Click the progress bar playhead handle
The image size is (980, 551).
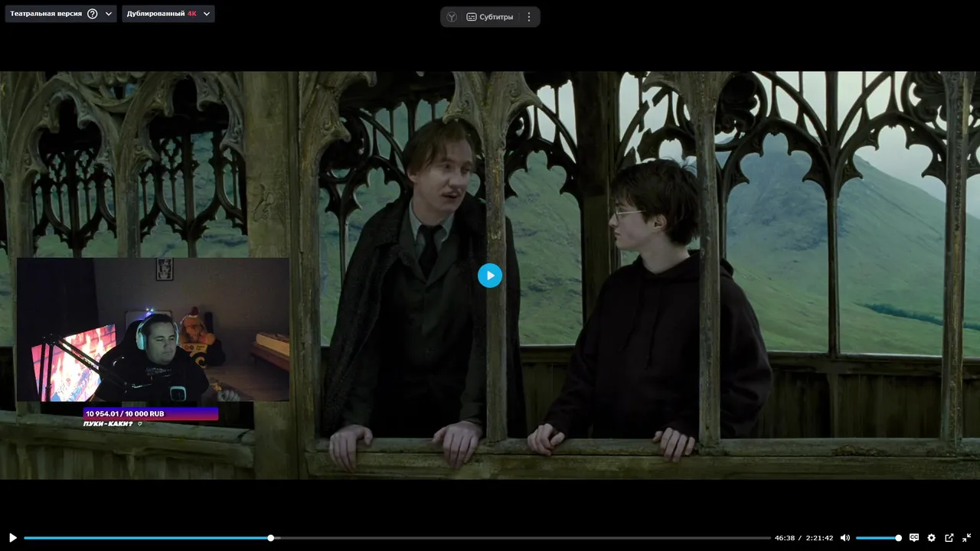(x=270, y=538)
